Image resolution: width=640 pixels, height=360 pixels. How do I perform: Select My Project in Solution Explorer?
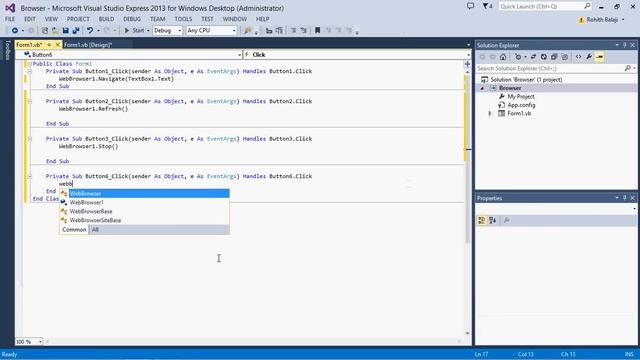[x=520, y=97]
